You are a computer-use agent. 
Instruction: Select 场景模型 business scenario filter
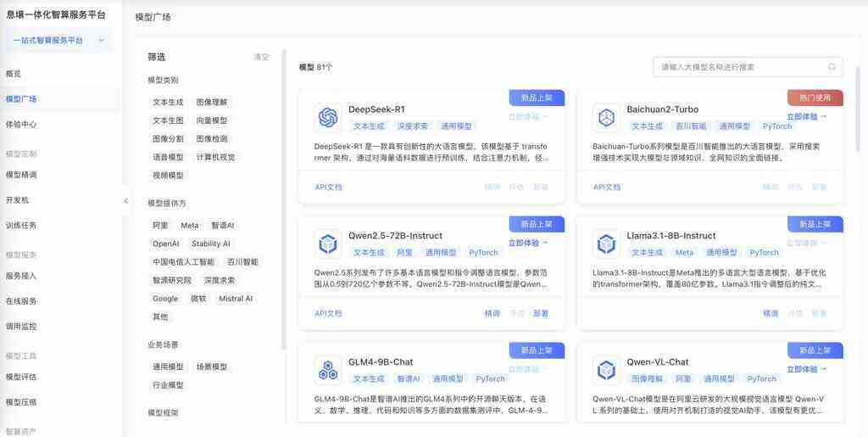[212, 367]
